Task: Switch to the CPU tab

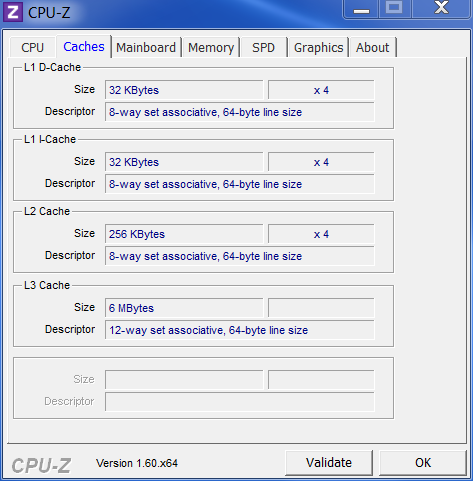Action: (32, 47)
